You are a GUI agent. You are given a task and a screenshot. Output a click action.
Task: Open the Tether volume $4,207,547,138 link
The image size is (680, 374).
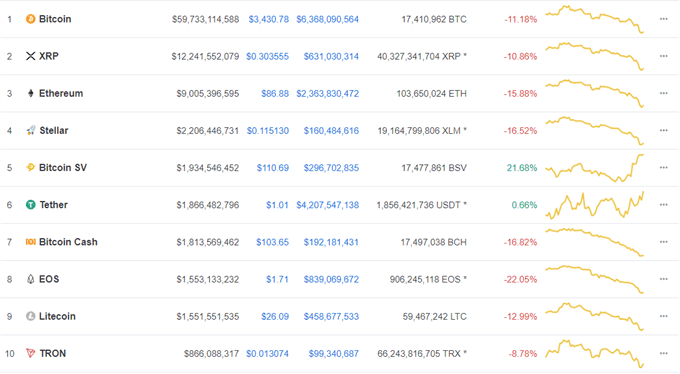click(327, 205)
